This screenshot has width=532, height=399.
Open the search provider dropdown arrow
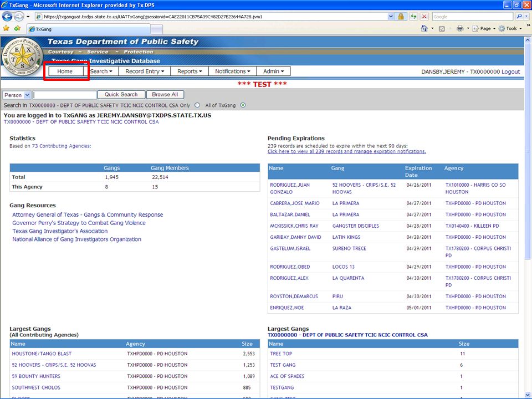526,16
